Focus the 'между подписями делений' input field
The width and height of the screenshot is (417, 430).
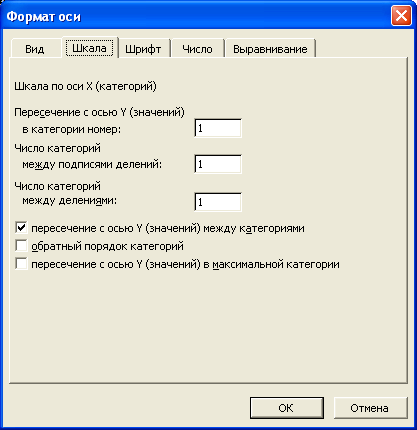coord(218,164)
